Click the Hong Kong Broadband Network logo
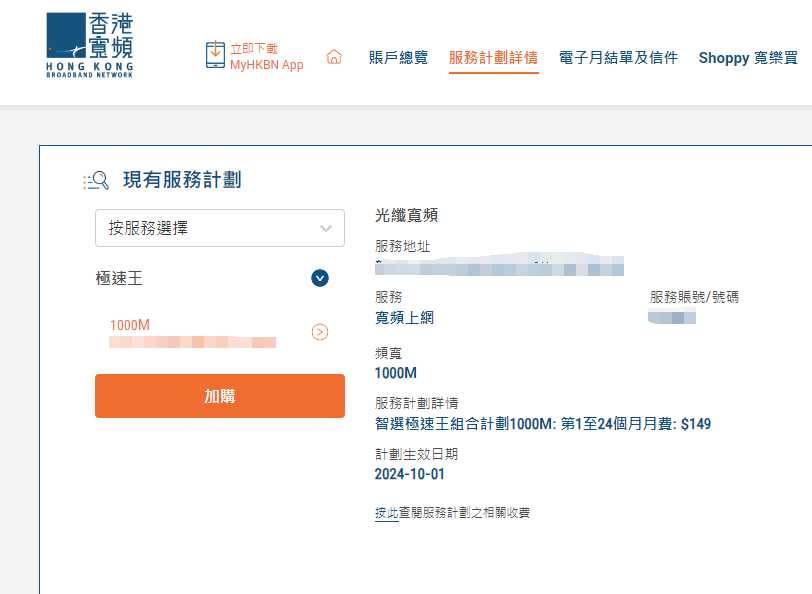Image resolution: width=812 pixels, height=594 pixels. [x=90, y=45]
